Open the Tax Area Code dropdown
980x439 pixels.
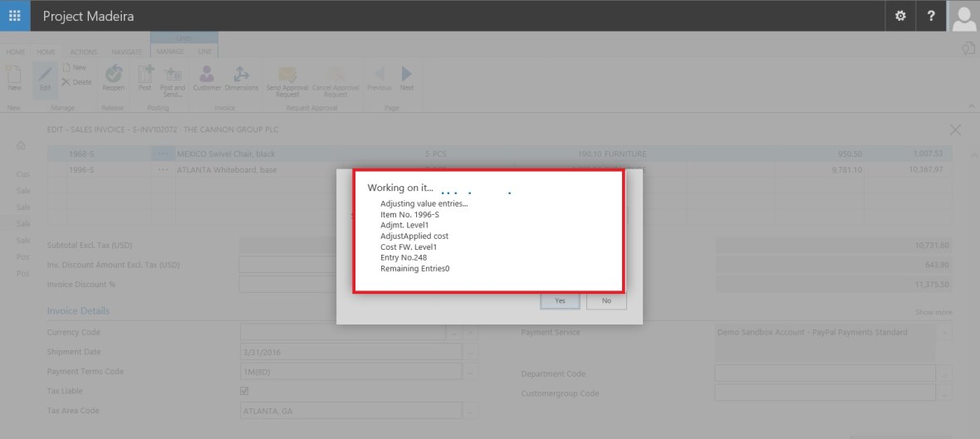click(471, 411)
